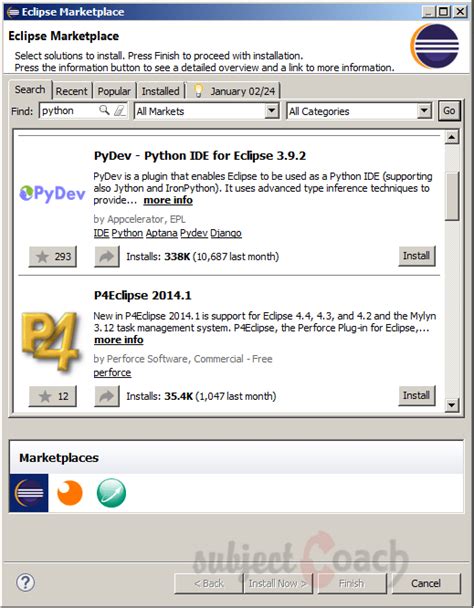Screen dimensions: 474x608
Task: Select the Eclipse marketplace icon
Action: 29,493
